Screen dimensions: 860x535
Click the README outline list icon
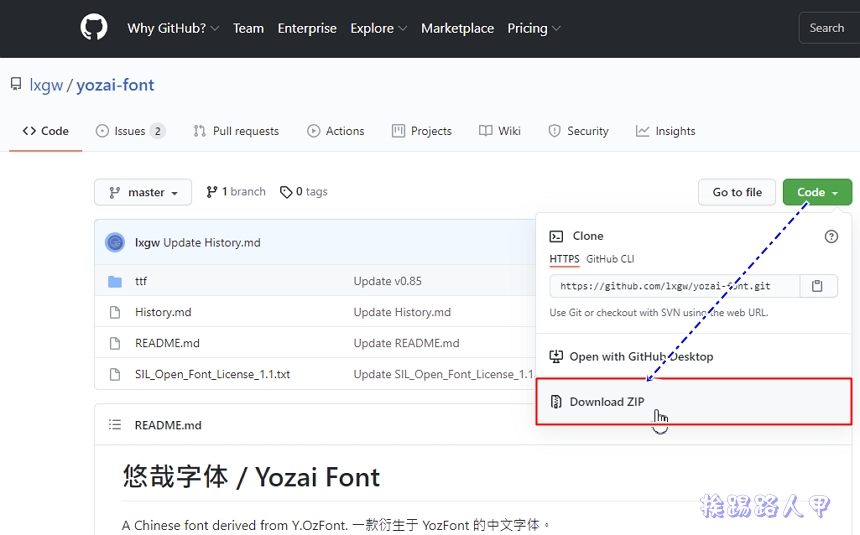[x=115, y=425]
